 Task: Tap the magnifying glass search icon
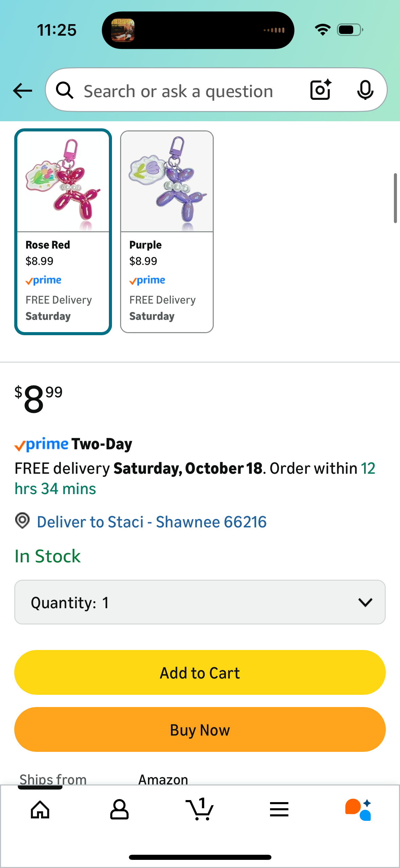click(x=64, y=91)
